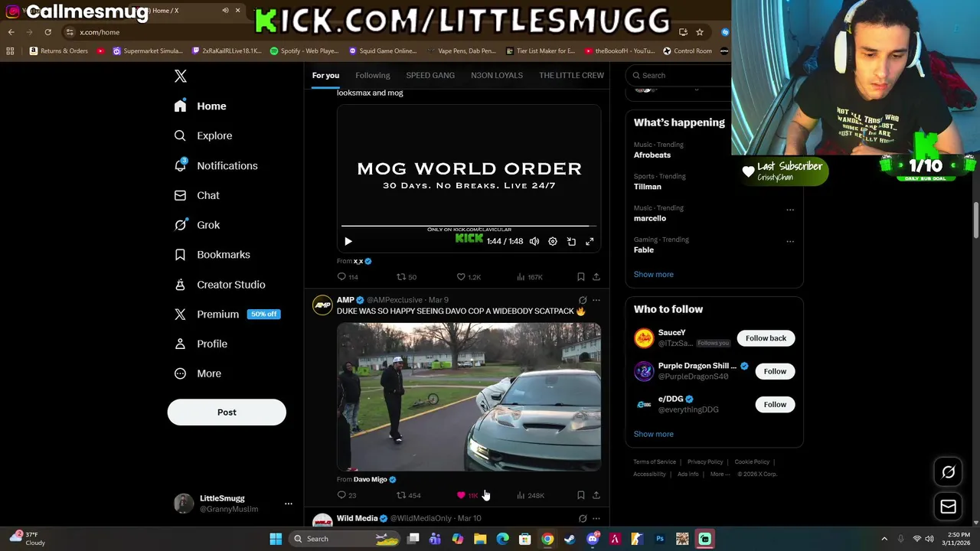Open THE LITTLE CREW tab

tap(571, 75)
